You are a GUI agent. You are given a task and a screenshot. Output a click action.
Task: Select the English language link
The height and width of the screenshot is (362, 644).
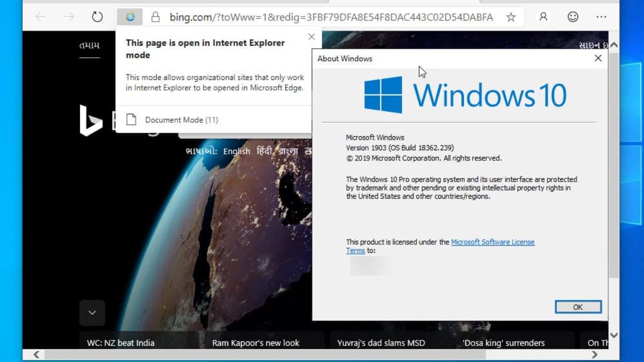[236, 151]
